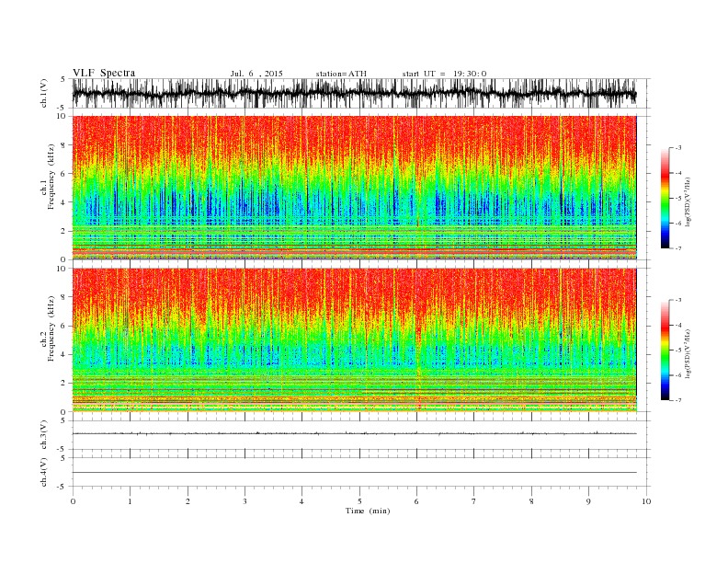The height and width of the screenshot is (563, 728).
Task: Click the ch.2 spectrogram color scale bar
Action: [665, 350]
